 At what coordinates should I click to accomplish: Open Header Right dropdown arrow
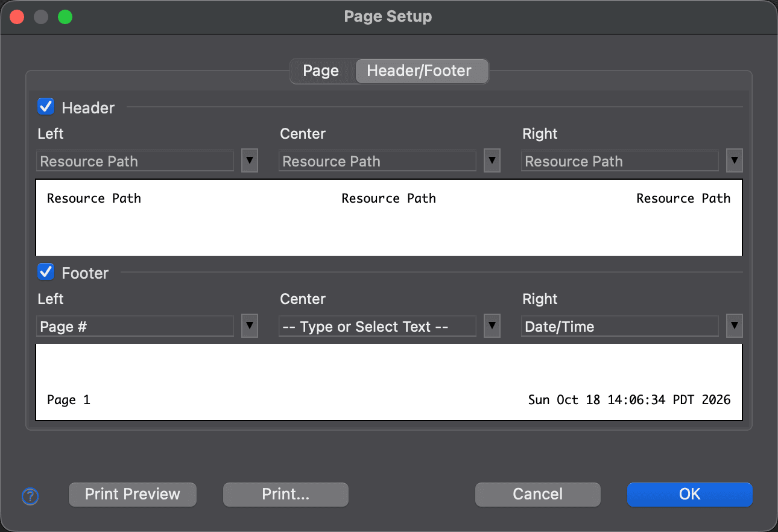pos(735,161)
